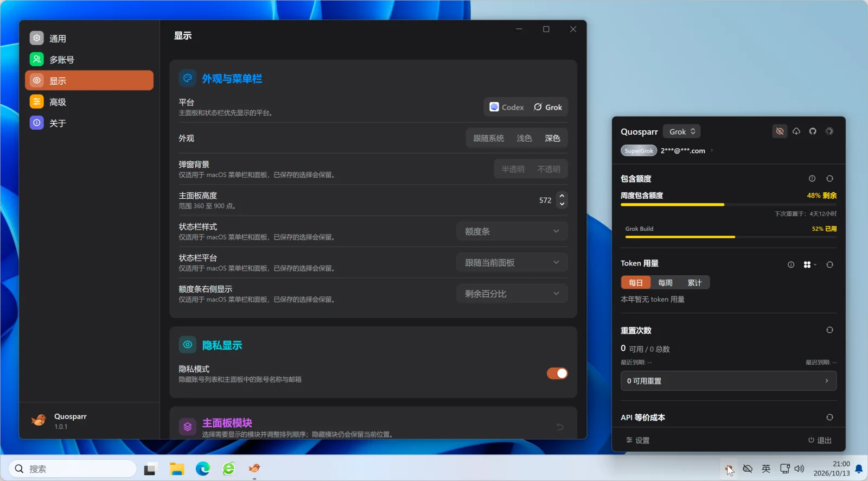Open the grid view dropdown in Token 用量

[810, 265]
